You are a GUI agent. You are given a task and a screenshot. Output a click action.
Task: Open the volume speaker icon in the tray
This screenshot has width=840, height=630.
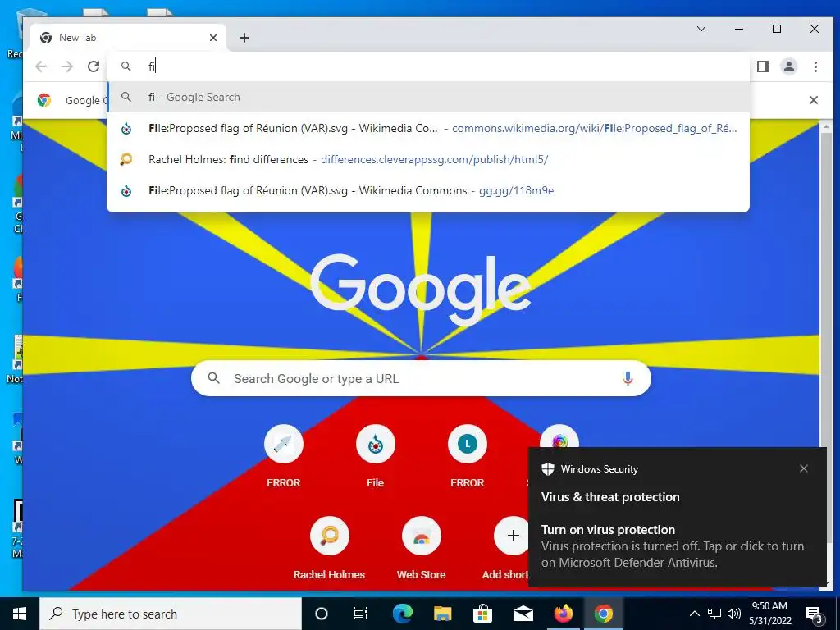click(734, 614)
